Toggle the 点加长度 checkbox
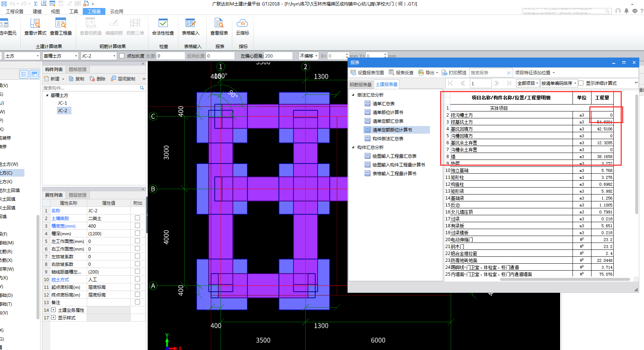Image resolution: width=644 pixels, height=350 pixels. coord(122,56)
